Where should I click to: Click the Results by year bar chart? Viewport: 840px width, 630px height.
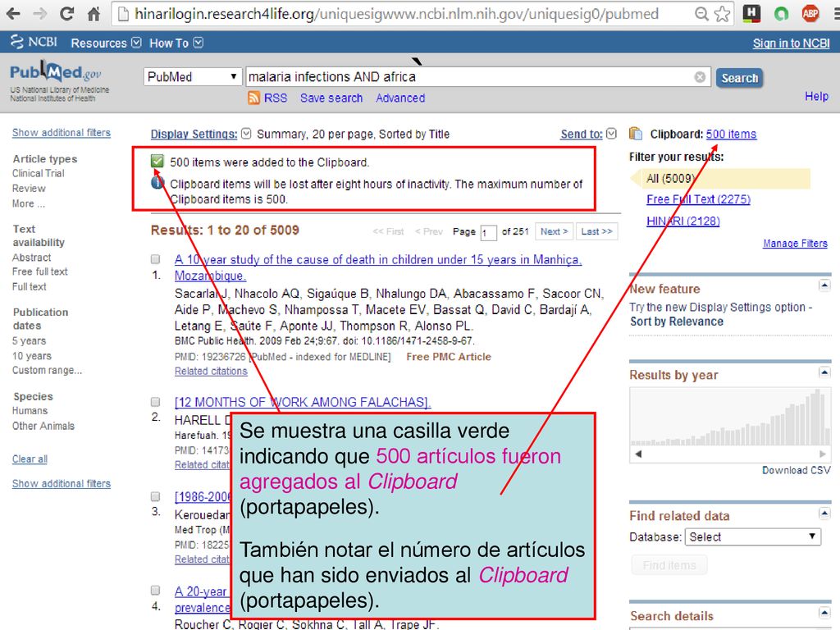pyautogui.click(x=729, y=417)
